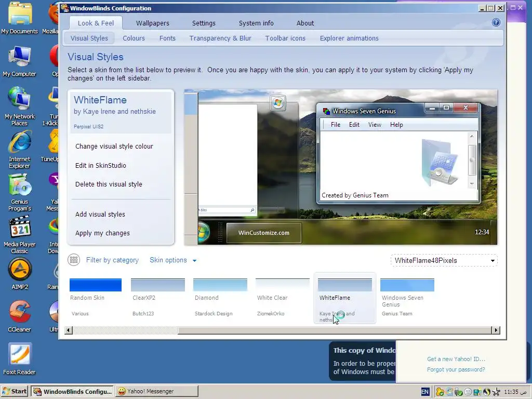This screenshot has height=399, width=532.
Task: Open the Start menu
Action: [x=15, y=391]
